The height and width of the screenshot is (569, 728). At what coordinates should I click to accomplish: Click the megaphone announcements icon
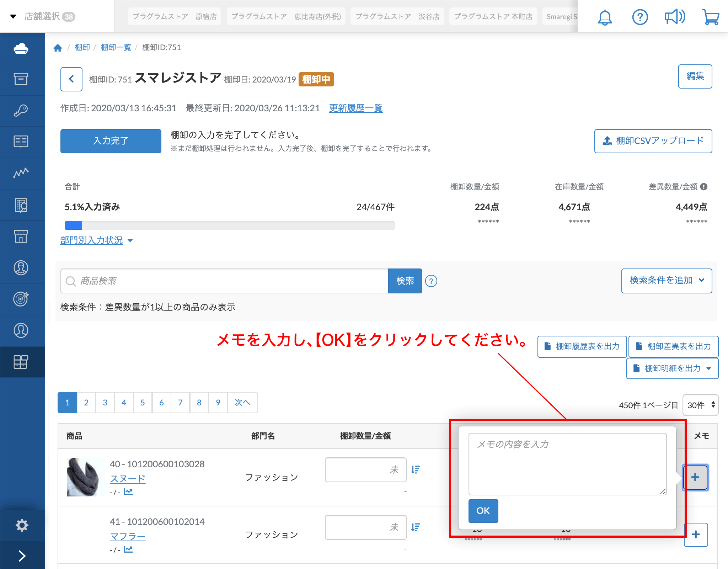point(674,17)
